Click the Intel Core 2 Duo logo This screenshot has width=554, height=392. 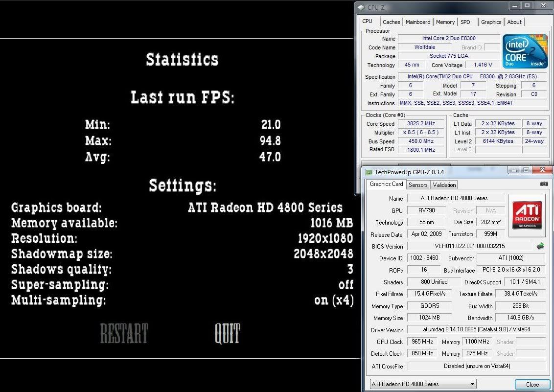(x=525, y=51)
